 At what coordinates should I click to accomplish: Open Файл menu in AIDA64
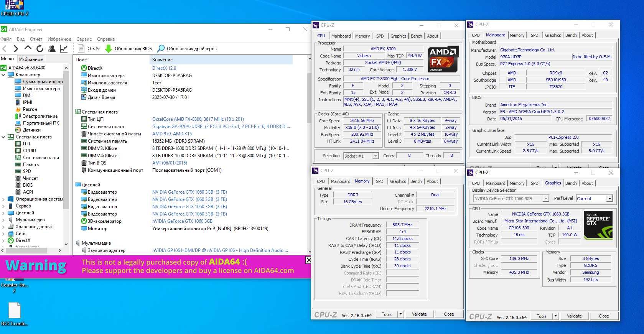(x=6, y=39)
